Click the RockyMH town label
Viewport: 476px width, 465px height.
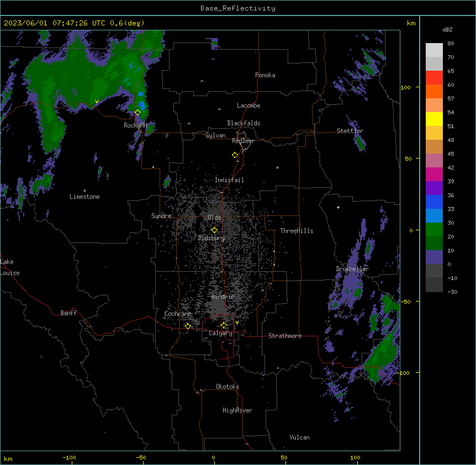[135, 125]
